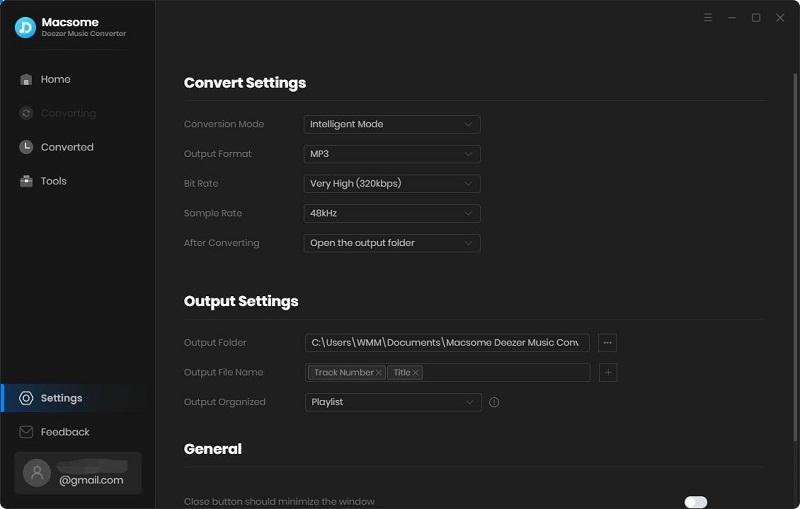Expand the After Converting dropdown
Viewport: 800px width, 509px height.
[x=392, y=243]
